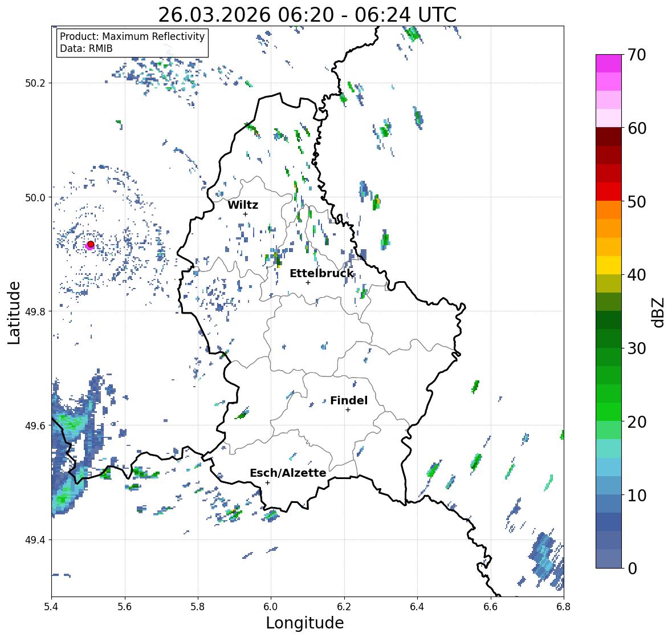Click the 5.6 longitude tick label
The image size is (672, 637).
coord(125,607)
